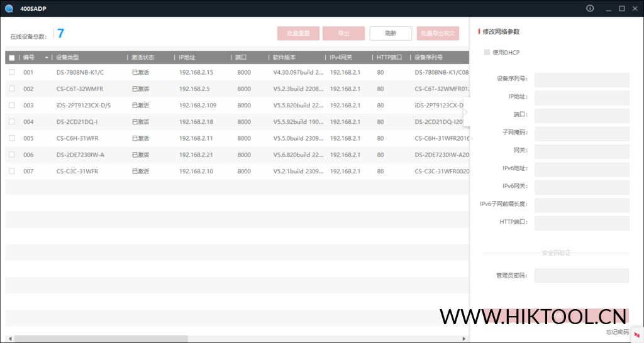644x343 pixels.
Task: Click IP address 192.168.2.18
Action: (x=196, y=121)
